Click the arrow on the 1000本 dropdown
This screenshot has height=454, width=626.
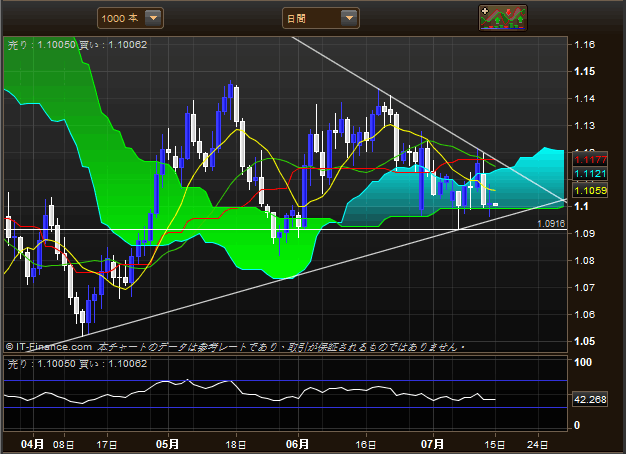(153, 18)
